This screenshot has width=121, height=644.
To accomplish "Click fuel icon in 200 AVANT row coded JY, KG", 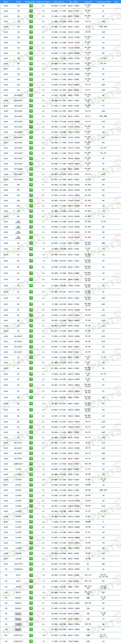I will (x=31, y=221).
